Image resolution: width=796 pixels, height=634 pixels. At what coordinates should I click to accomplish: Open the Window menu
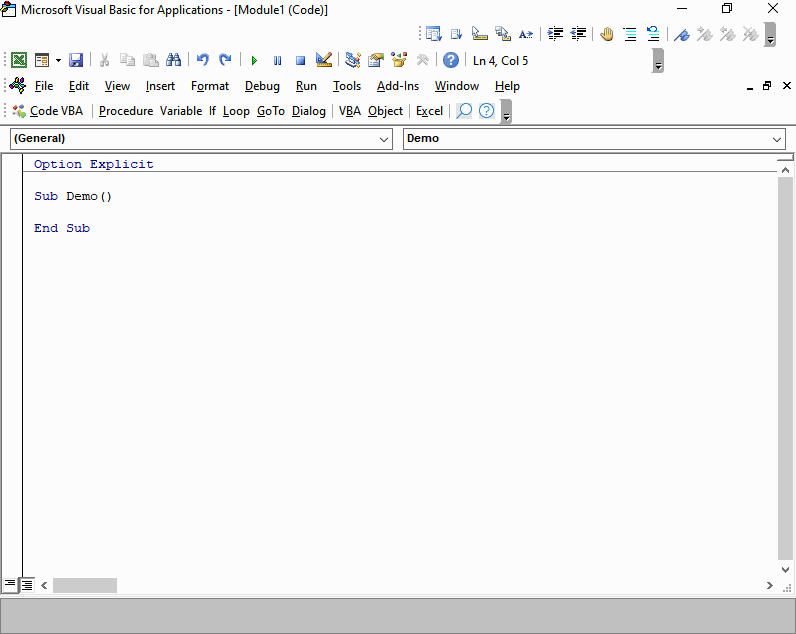click(x=456, y=86)
